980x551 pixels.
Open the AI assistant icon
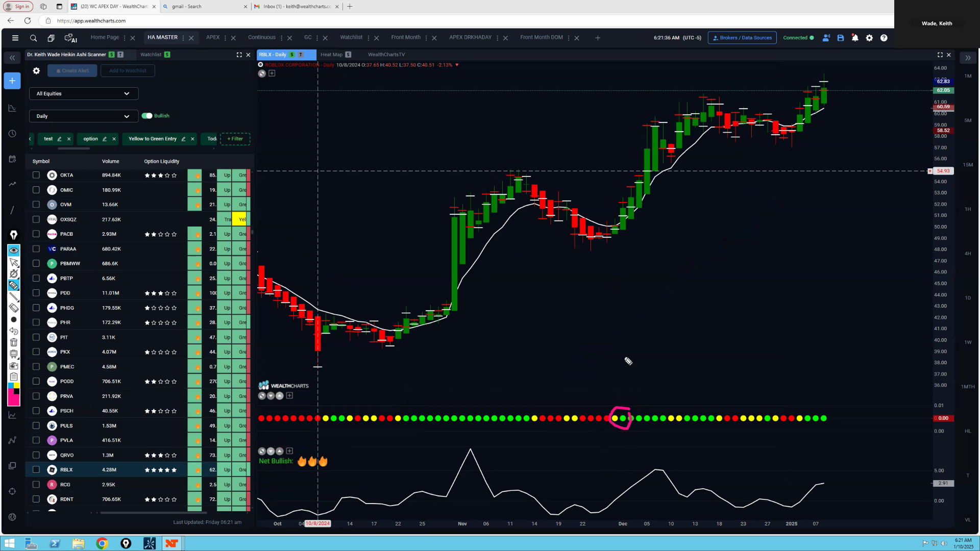[70, 38]
